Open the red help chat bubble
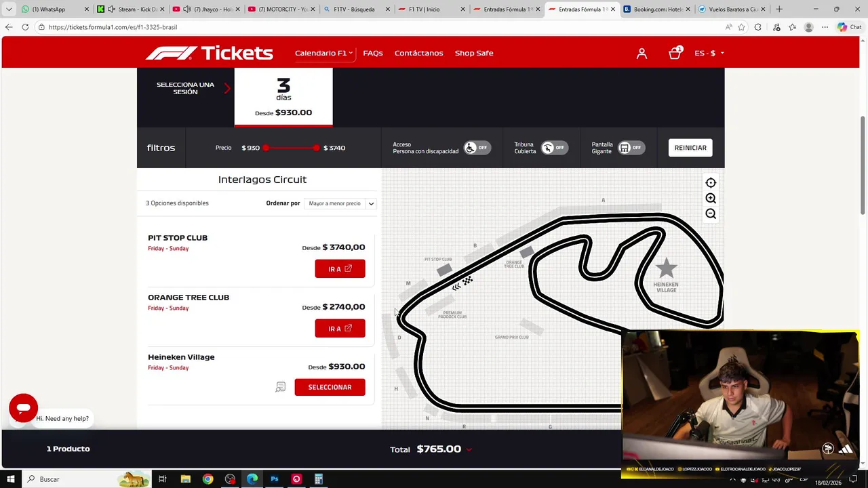Screen dimensions: 868x488 pos(23,408)
